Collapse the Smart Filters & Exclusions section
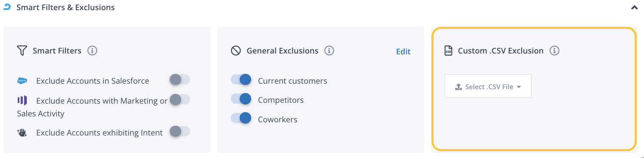The height and width of the screenshot is (158, 644). click(x=634, y=8)
